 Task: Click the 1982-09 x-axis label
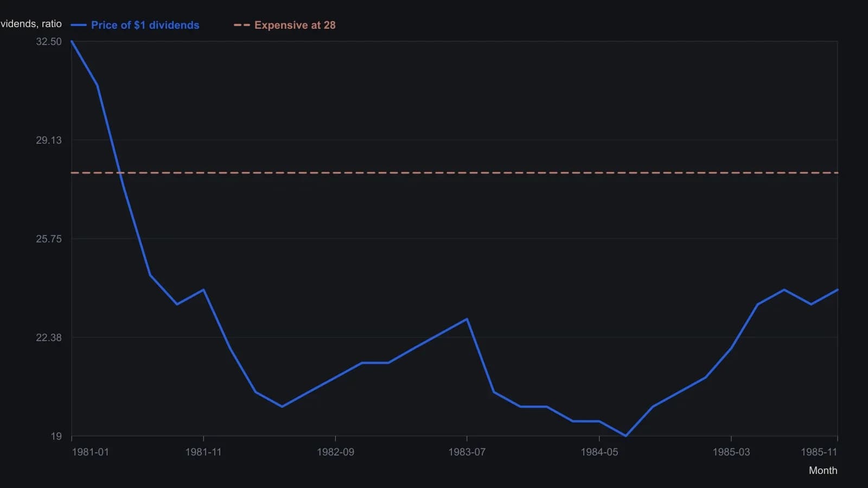pyautogui.click(x=335, y=452)
